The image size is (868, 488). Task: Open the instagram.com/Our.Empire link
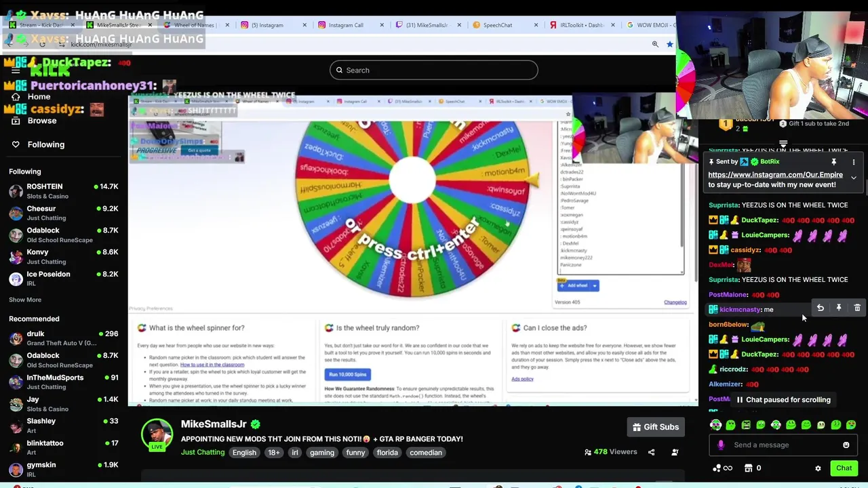coord(775,175)
